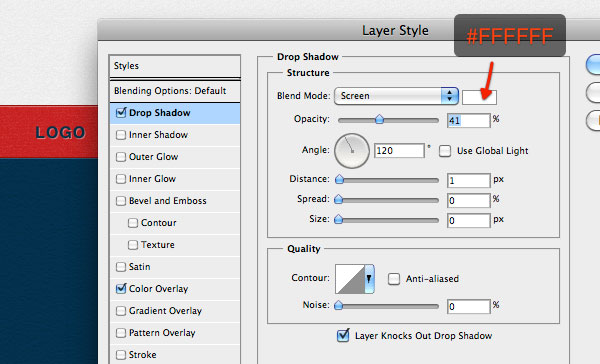Click the LOGO text in canvas
Image resolution: width=600 pixels, height=364 pixels.
60,132
